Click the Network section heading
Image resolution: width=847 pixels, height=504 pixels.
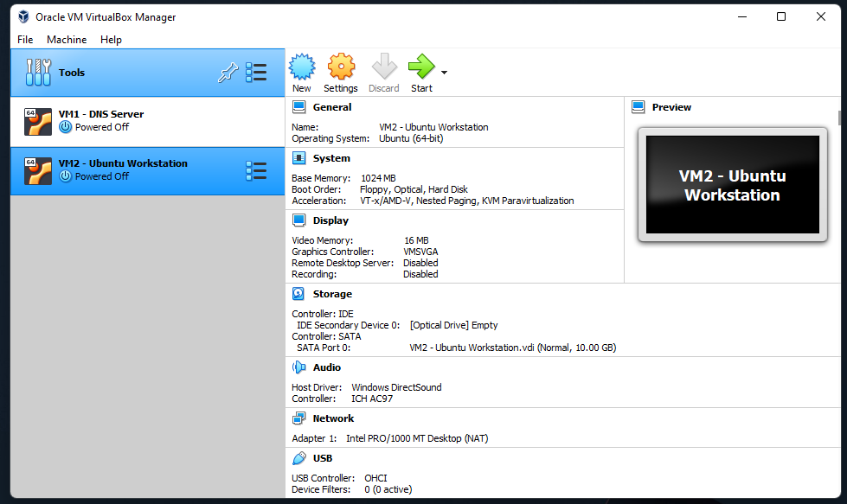click(x=333, y=418)
